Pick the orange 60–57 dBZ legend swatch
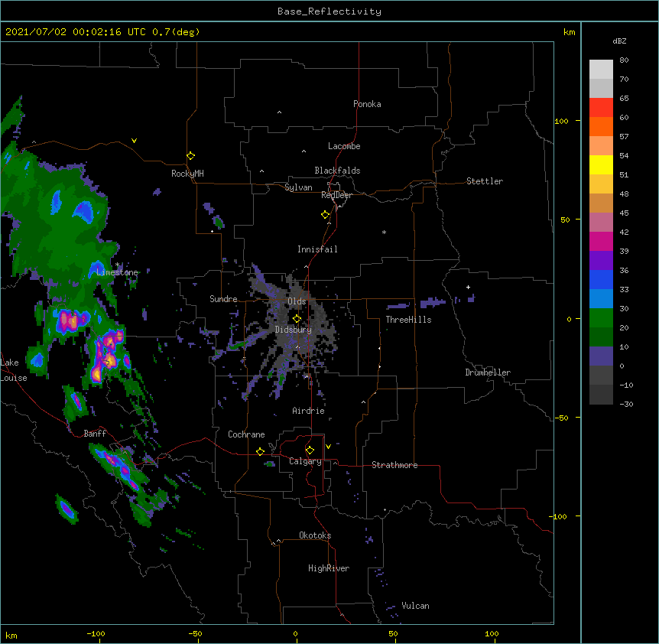Screen dimensions: 659x644 (x=601, y=126)
